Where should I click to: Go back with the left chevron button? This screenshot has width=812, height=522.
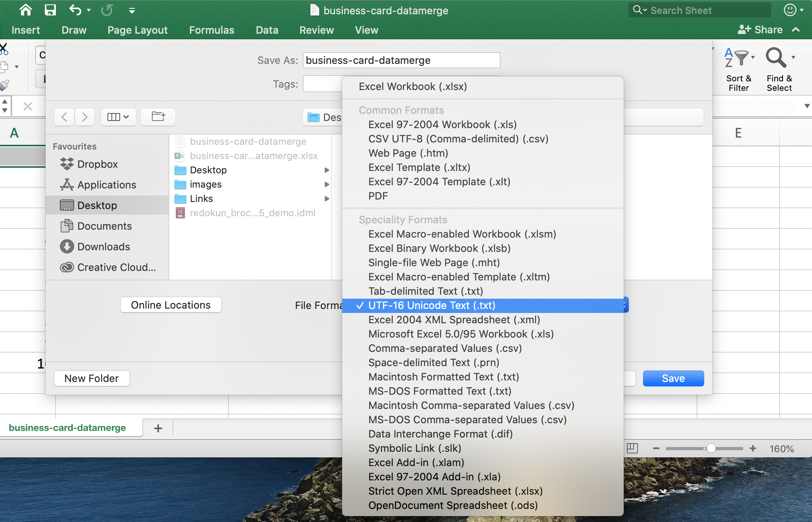coord(64,117)
